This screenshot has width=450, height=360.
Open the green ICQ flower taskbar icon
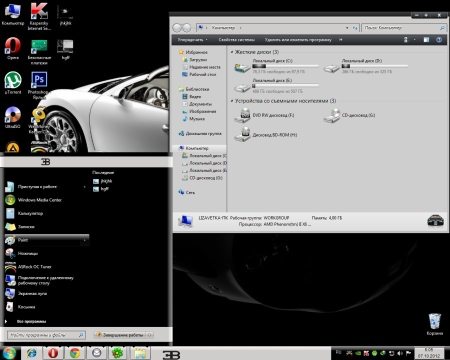point(118,353)
